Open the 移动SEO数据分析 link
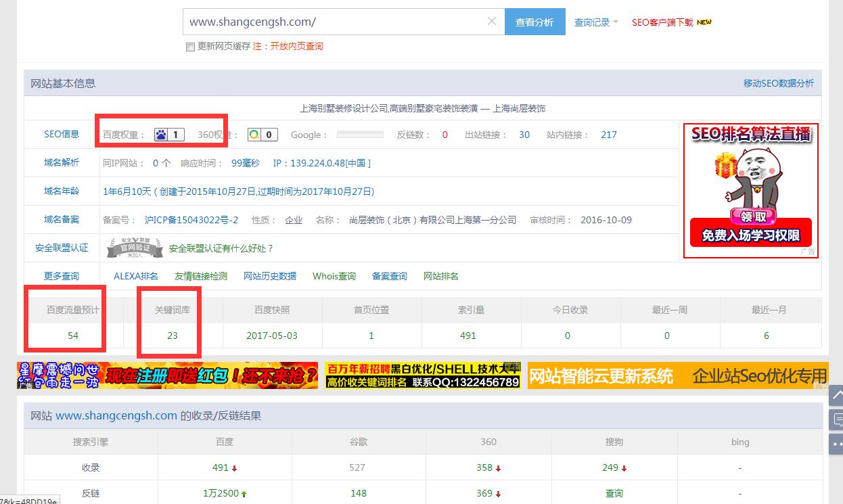The image size is (843, 504). [778, 83]
